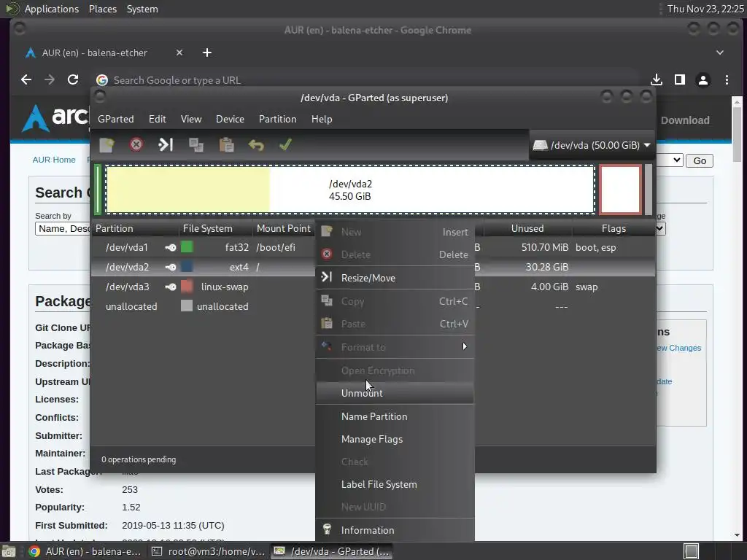This screenshot has width=747, height=560.
Task: Open the language dropdown beside the Go button
Action: (671, 160)
